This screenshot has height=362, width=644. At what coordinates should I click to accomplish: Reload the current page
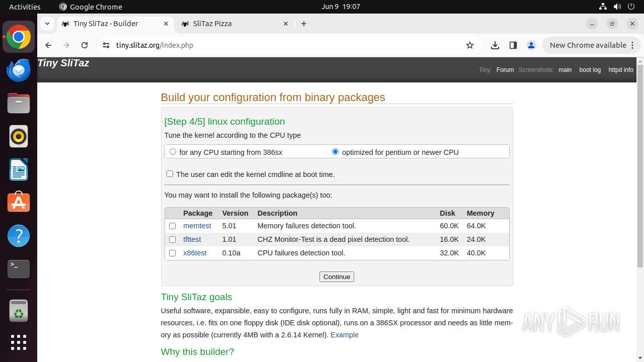[85, 45]
